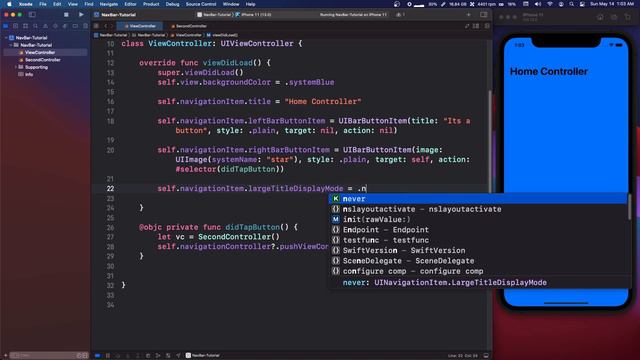Open the Test navigator icon
640x360 pixels.
pyautogui.click(x=55, y=26)
